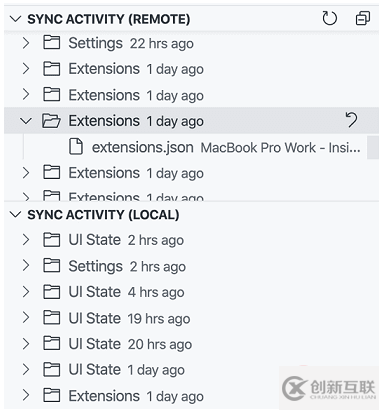
Task: Select the 'Settings 22 hrs ago' row label
Action: (x=131, y=43)
